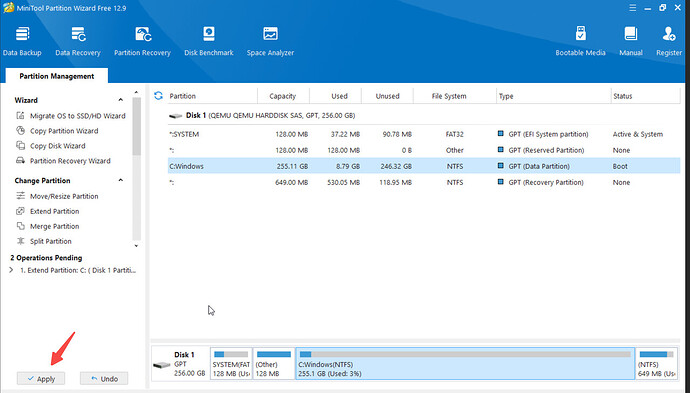Launch Data Recovery from toolbar
690x393 pixels.
(78, 41)
